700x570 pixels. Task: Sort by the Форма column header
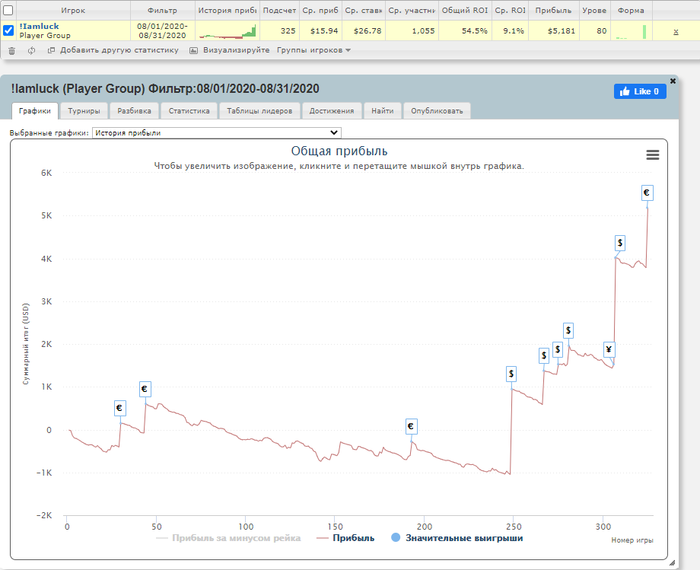[631, 10]
